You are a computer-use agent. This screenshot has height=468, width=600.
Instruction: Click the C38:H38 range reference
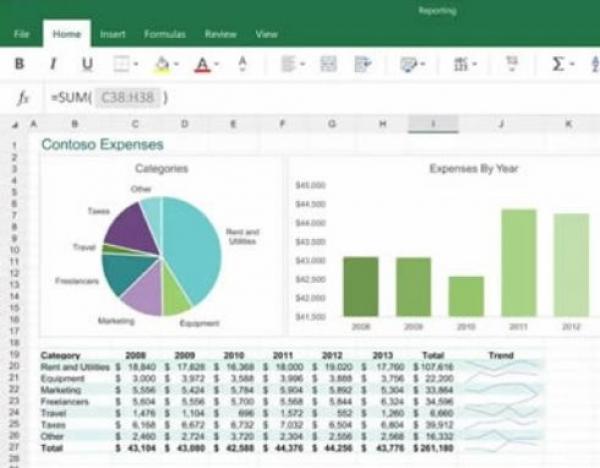128,98
